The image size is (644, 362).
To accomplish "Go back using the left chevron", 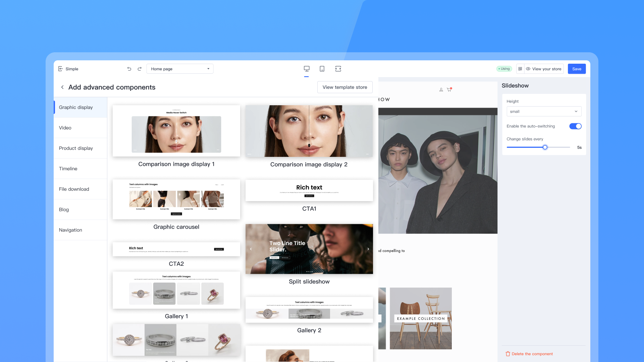I will click(62, 87).
